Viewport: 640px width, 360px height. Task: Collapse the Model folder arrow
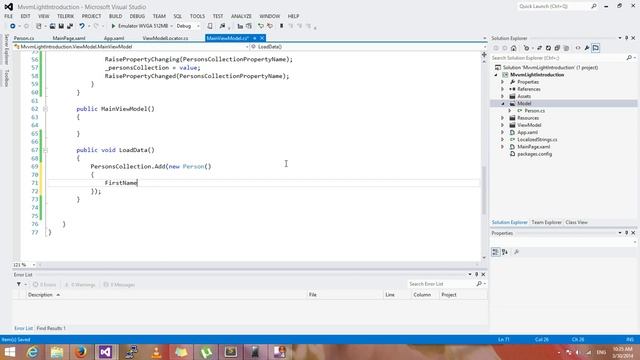[503, 104]
